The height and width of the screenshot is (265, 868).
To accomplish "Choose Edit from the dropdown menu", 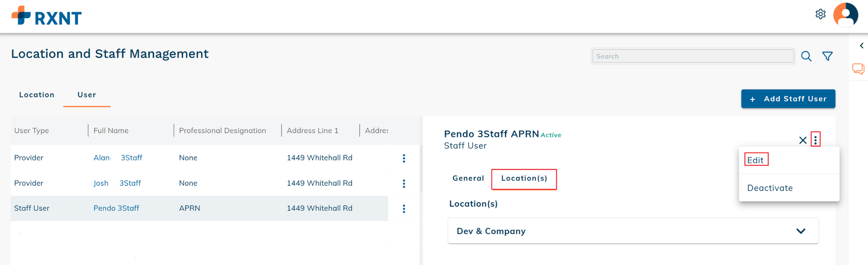I will 755,160.
